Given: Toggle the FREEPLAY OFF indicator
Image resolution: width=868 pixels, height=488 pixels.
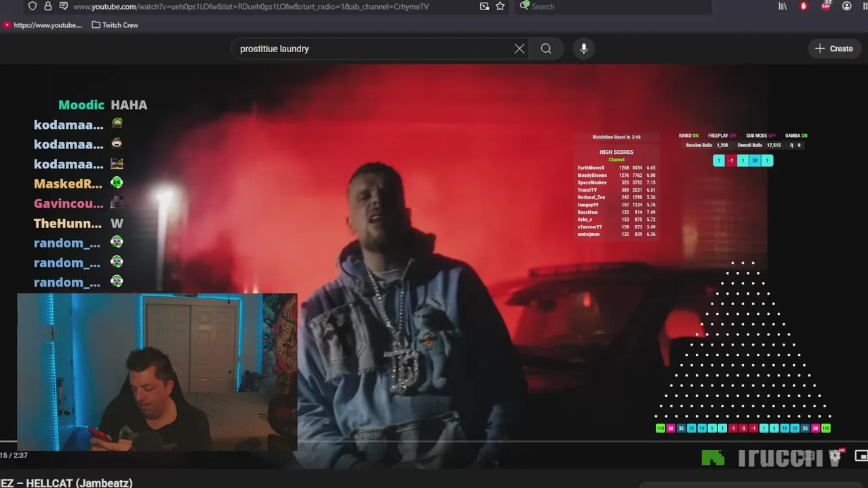Looking at the screenshot, I should pos(722,136).
